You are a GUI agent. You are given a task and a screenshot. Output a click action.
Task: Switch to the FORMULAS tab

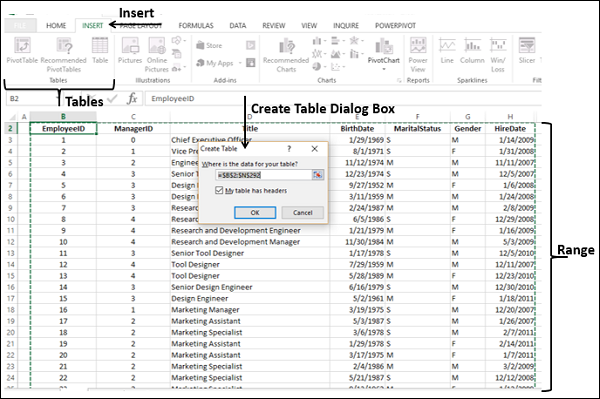196,26
